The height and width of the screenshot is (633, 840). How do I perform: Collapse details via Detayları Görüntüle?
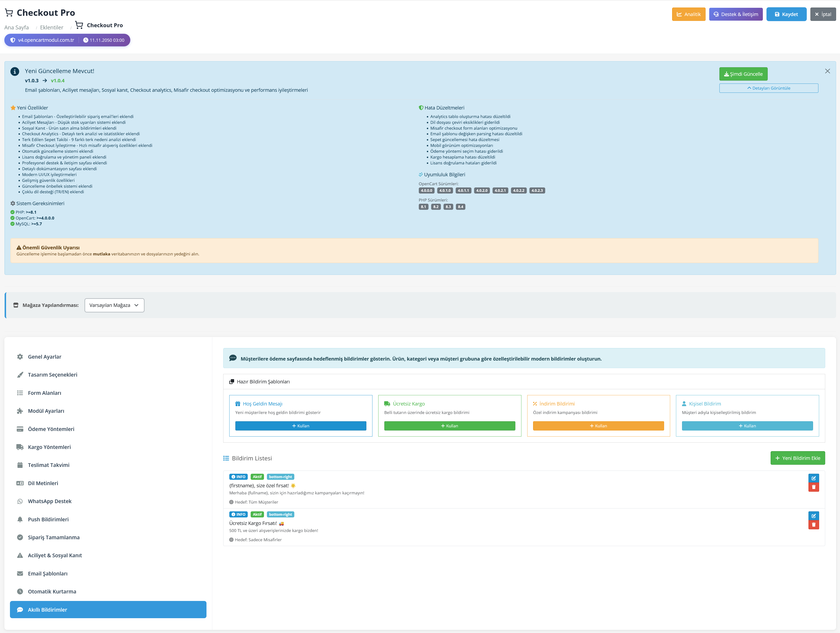(x=768, y=88)
